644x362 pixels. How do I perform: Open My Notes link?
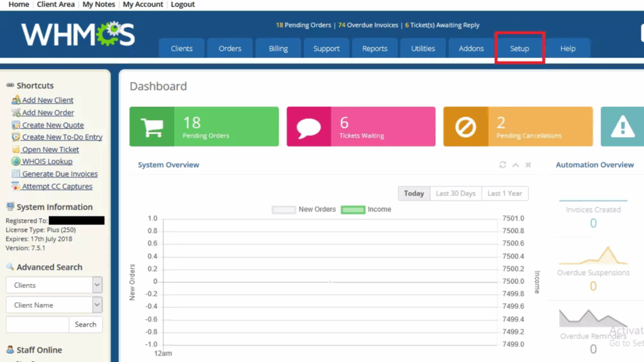99,4
